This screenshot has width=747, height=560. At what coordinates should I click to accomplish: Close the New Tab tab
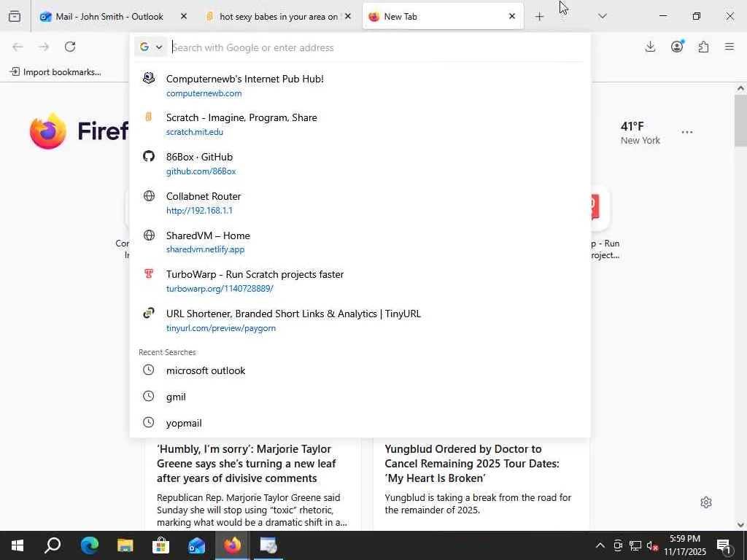(511, 16)
